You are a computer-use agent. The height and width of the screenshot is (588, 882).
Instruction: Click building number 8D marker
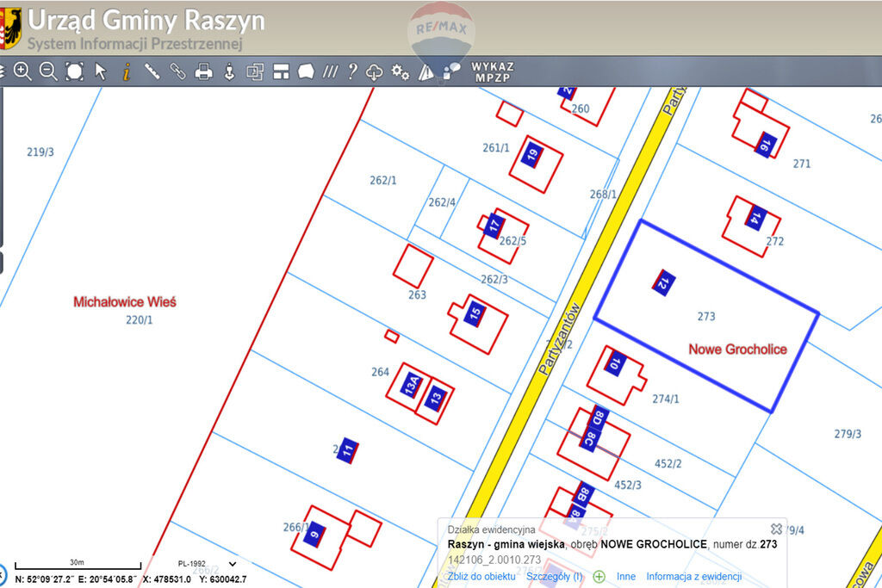coord(599,418)
